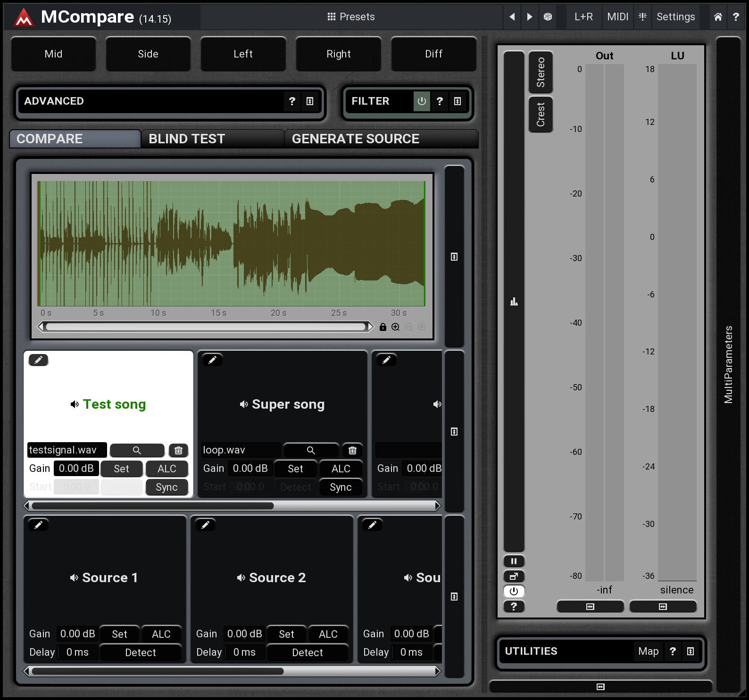Enable Sync for Super song

pos(341,487)
